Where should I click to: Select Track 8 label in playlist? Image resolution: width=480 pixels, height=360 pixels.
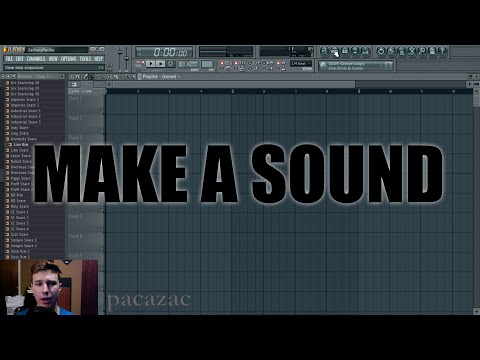click(75, 236)
